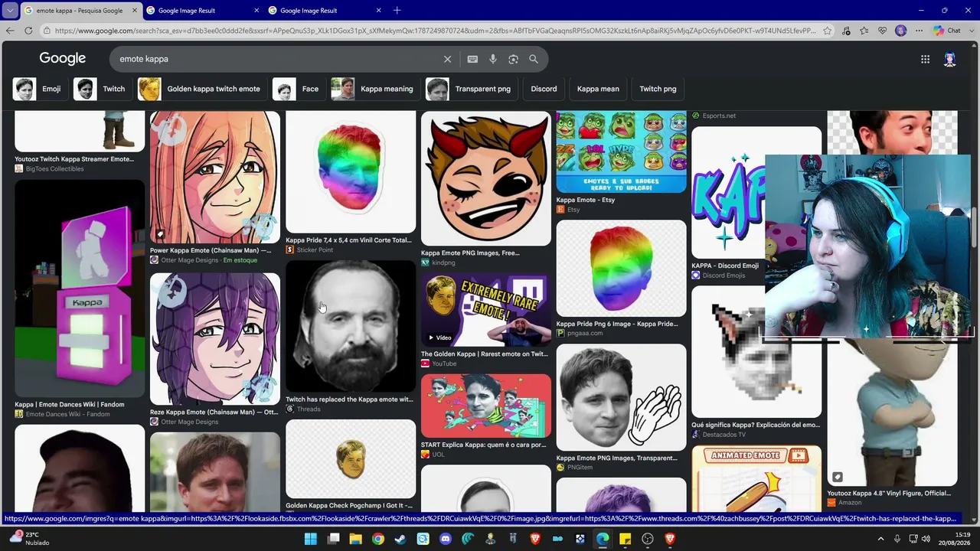Open the pixelated cat-ear Kappa image
Screen dimensions: 980x551
(x=756, y=352)
